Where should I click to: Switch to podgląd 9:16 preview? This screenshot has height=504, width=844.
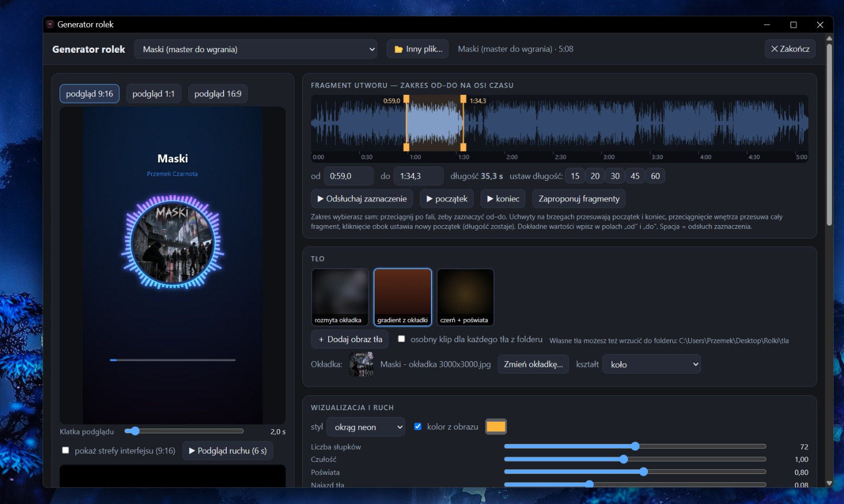[x=90, y=94]
